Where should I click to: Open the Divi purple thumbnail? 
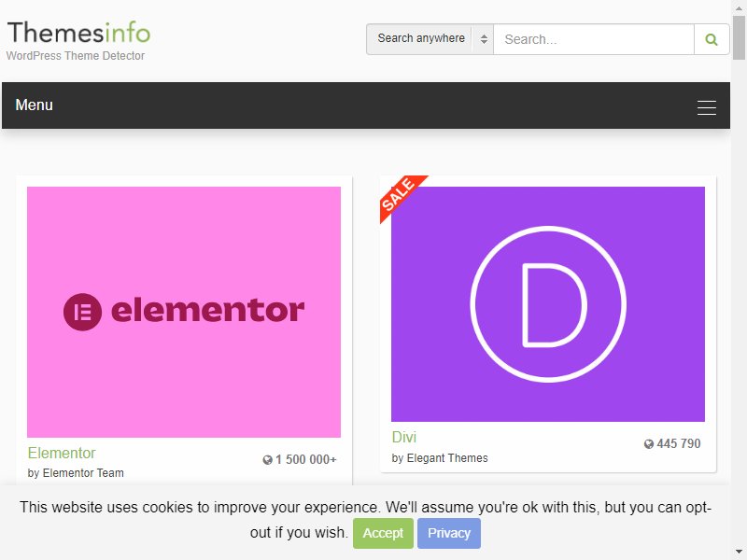(x=548, y=304)
